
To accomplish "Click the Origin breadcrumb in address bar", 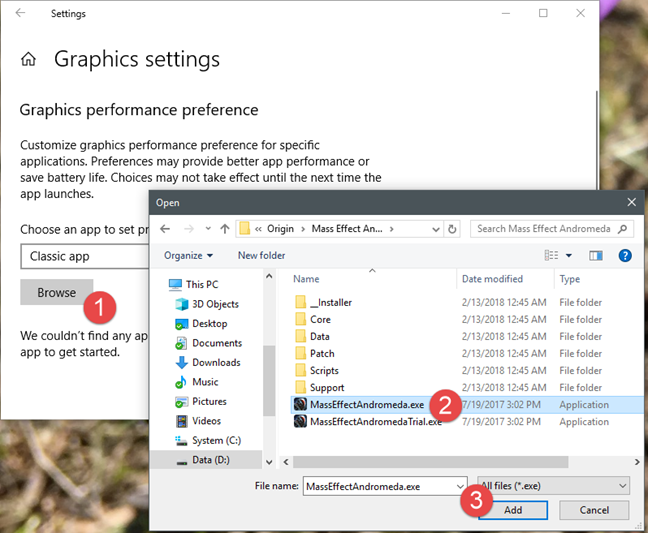I will coord(280,228).
